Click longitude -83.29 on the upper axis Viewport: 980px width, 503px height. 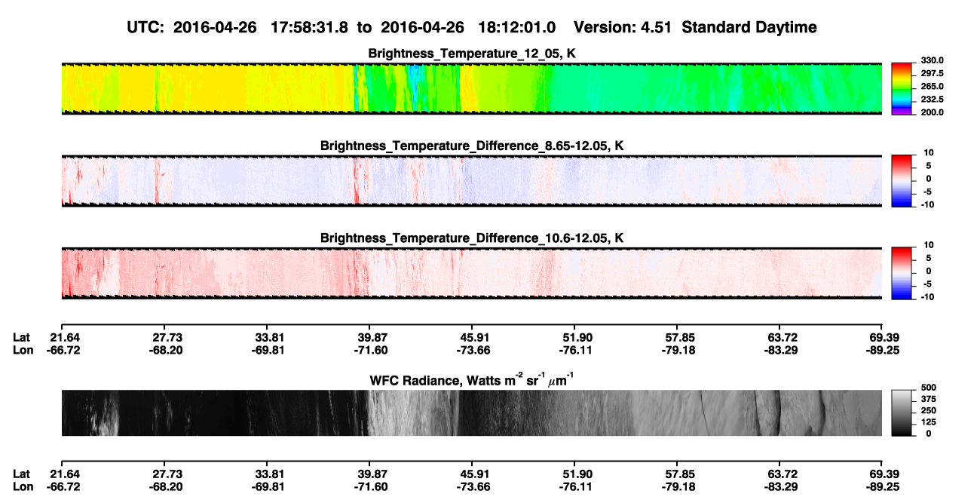click(779, 350)
